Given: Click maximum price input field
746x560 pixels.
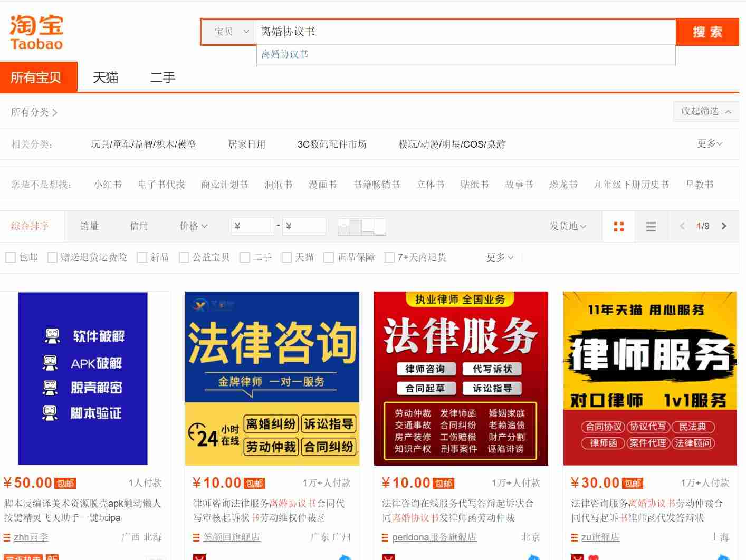Looking at the screenshot, I should [x=304, y=226].
